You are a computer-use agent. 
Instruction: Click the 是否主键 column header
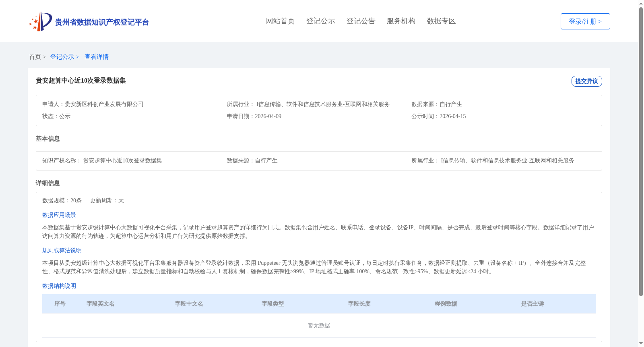533,304
